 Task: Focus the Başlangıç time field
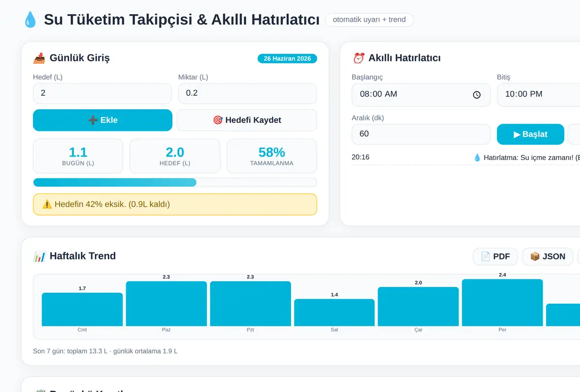[x=421, y=95]
